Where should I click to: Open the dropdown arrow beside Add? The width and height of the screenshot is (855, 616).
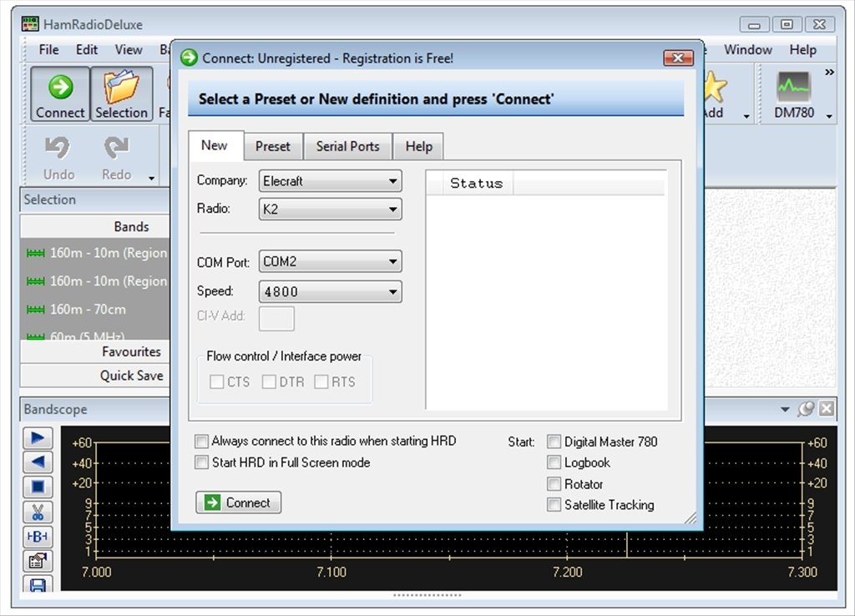coord(746,115)
